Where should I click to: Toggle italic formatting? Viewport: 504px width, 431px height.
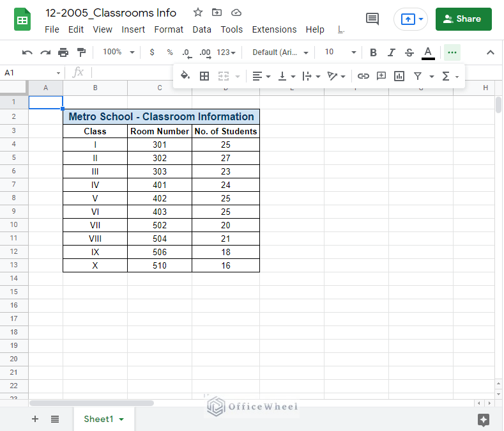(x=391, y=52)
